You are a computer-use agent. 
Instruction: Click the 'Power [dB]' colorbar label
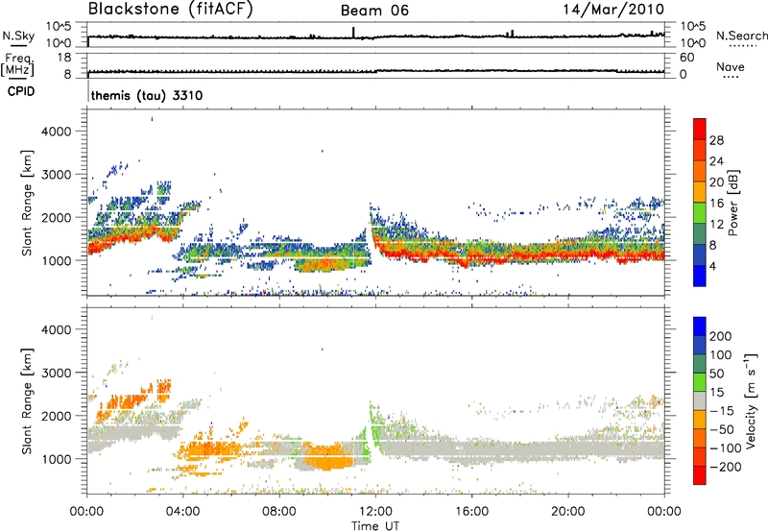point(732,203)
